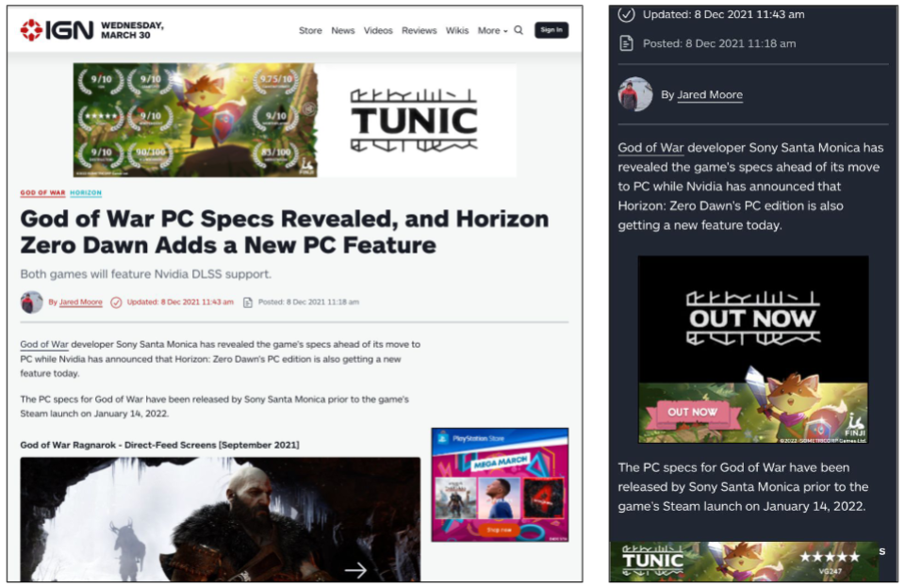Click the Kratos slideshow image
Screen dimensions: 905x588
[220, 519]
